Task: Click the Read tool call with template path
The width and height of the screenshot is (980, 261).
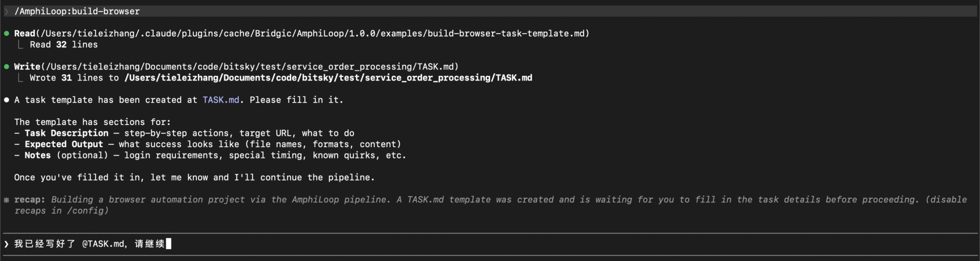Action: pos(301,34)
